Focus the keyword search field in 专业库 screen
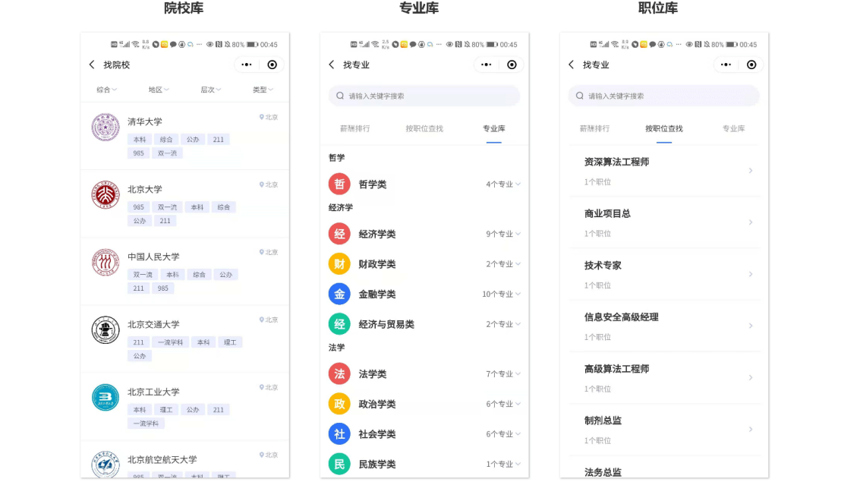The image size is (860, 504). coord(424,96)
